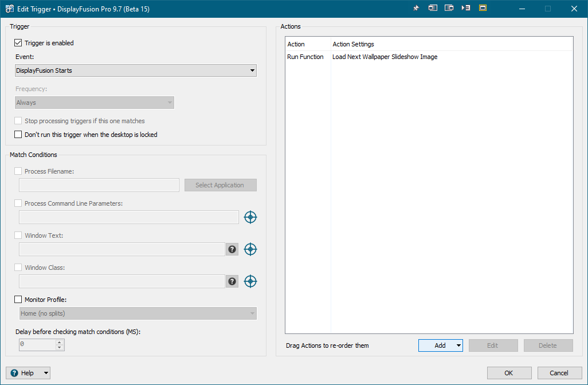
Task: Enable 'Don't run this trigger when desktop is locked'
Action: pyautogui.click(x=18, y=135)
